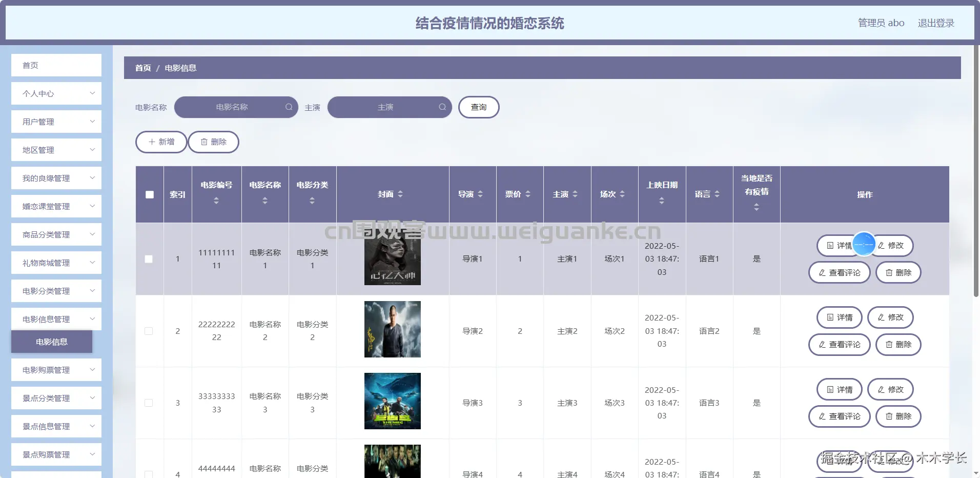The width and height of the screenshot is (980, 478).
Task: Expand 电影分类管理 sidebar menu
Action: point(56,291)
